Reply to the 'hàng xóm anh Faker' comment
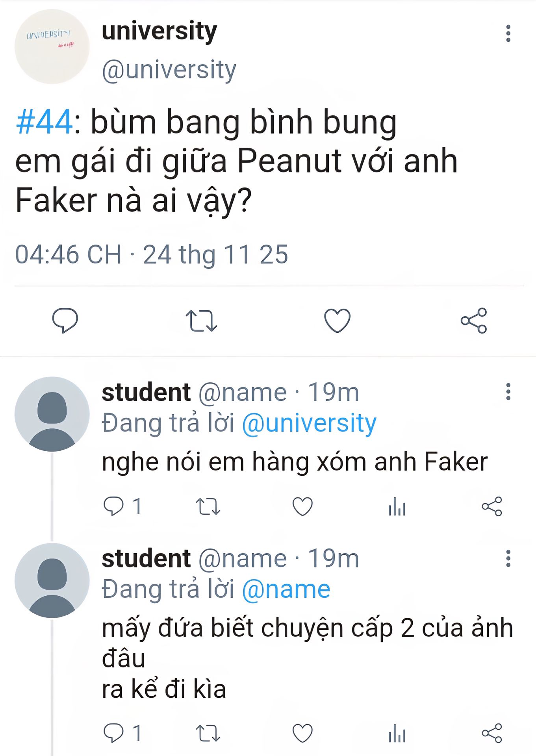 click(x=113, y=506)
